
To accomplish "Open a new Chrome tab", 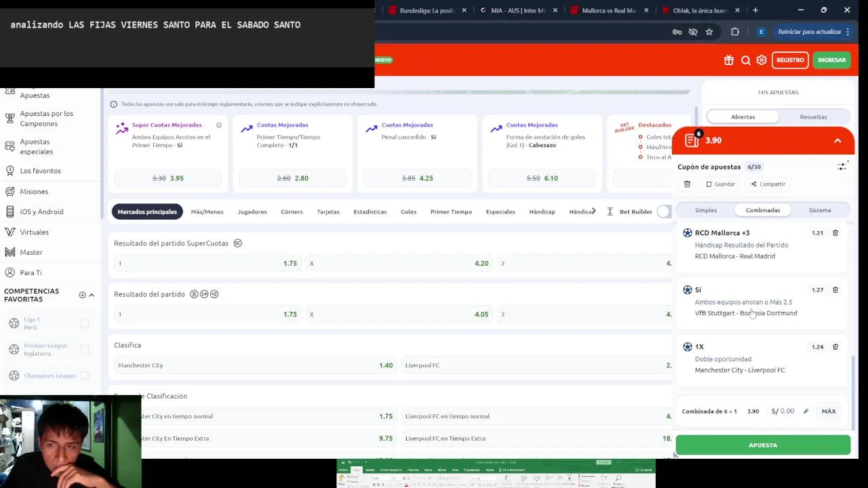I will [x=755, y=10].
